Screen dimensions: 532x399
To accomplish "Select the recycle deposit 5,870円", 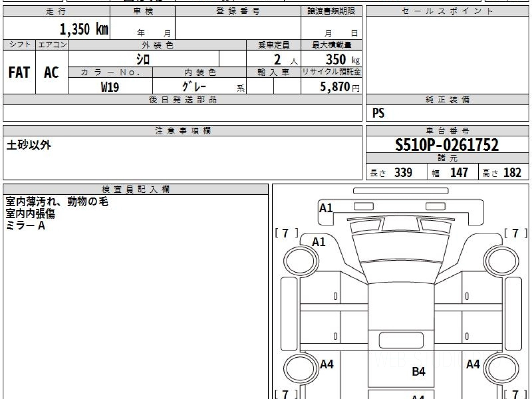I will click(x=340, y=87).
